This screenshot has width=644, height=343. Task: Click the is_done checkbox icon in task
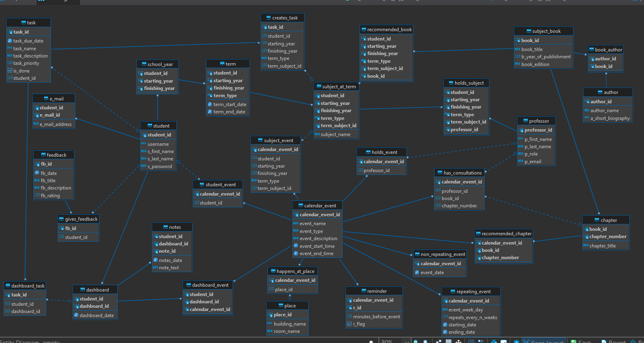pyautogui.click(x=10, y=71)
